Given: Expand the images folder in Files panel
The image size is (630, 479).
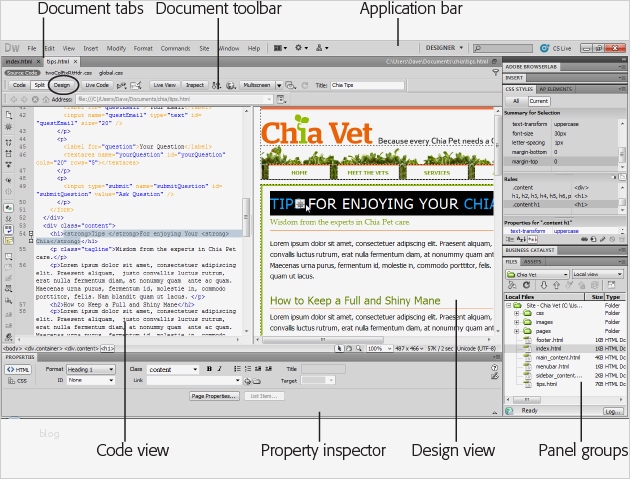Looking at the screenshot, I should [517, 322].
